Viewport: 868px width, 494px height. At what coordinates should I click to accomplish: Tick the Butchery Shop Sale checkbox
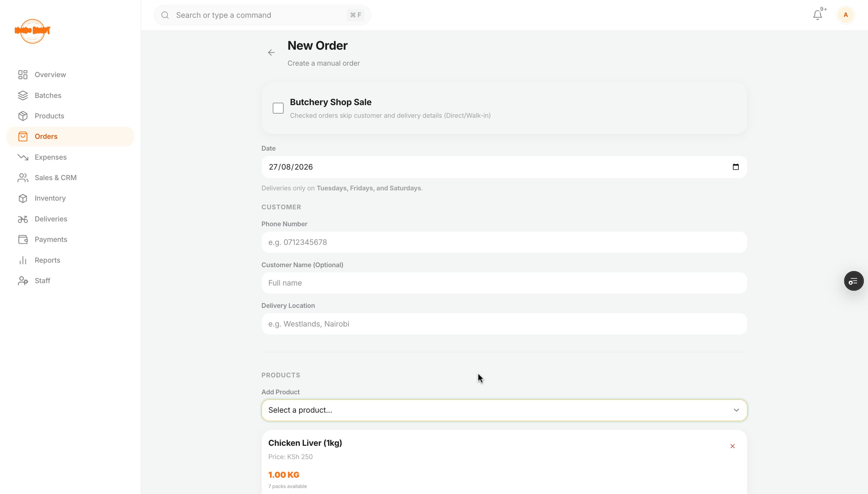tap(278, 108)
